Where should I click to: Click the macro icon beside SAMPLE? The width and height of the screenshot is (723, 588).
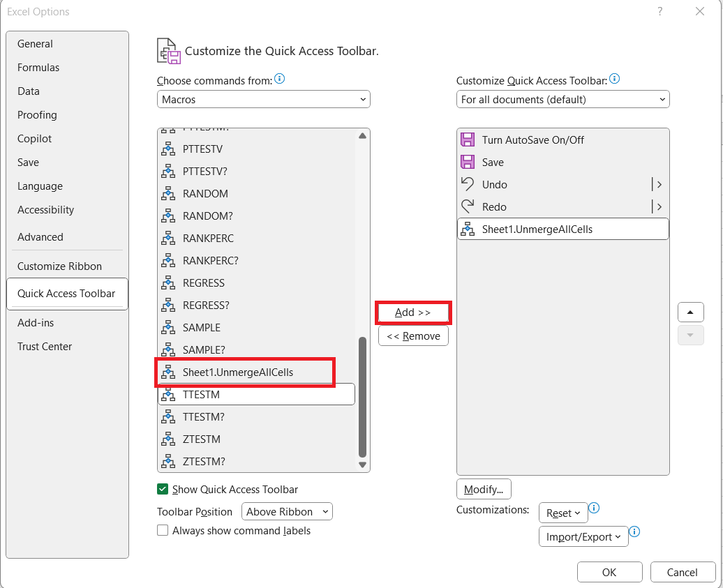(168, 328)
